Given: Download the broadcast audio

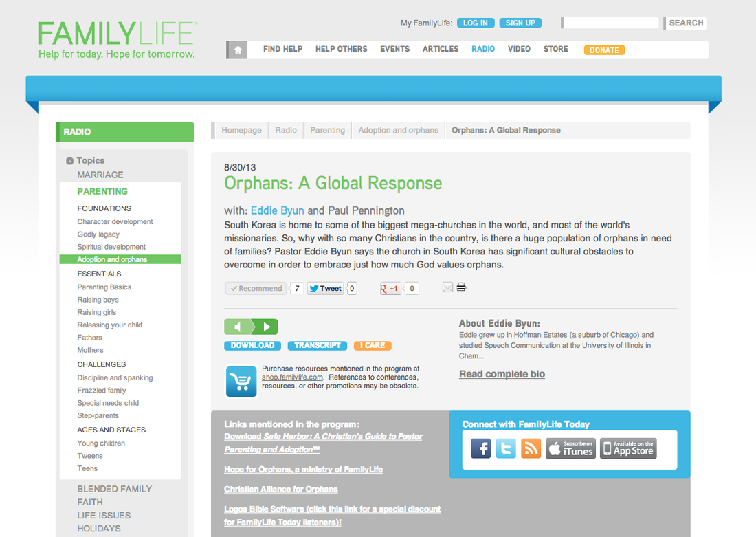Looking at the screenshot, I should coord(253,345).
